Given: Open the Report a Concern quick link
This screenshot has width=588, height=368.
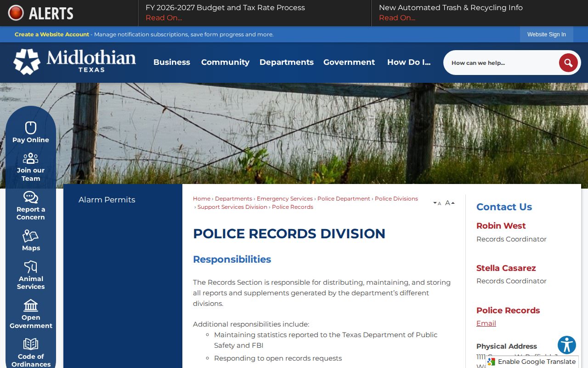Looking at the screenshot, I should click(31, 206).
